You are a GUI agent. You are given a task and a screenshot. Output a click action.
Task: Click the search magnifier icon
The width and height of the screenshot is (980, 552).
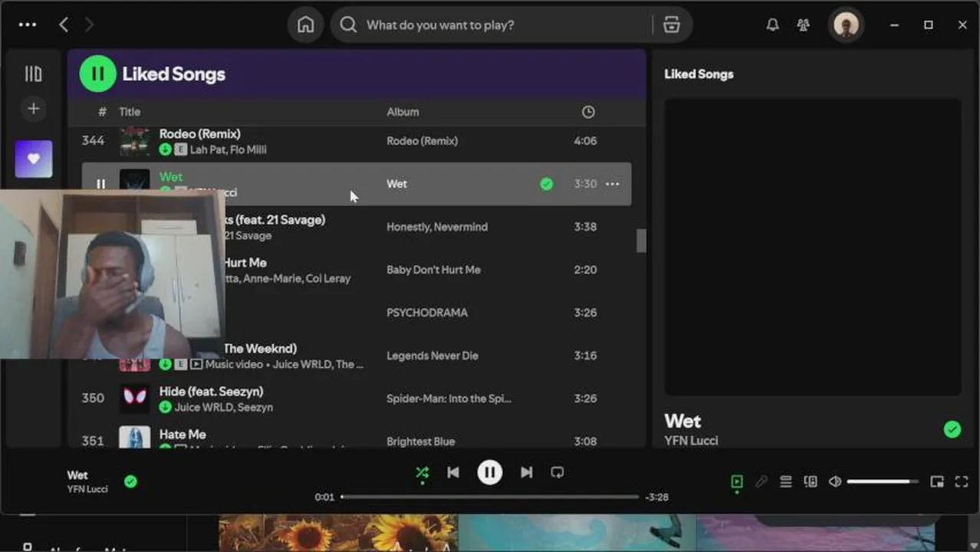tap(348, 25)
